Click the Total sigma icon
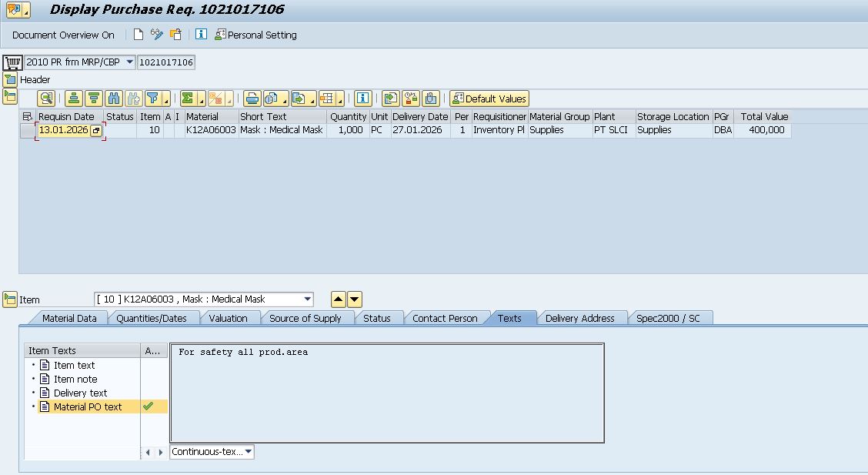This screenshot has width=868, height=475. pos(187,99)
